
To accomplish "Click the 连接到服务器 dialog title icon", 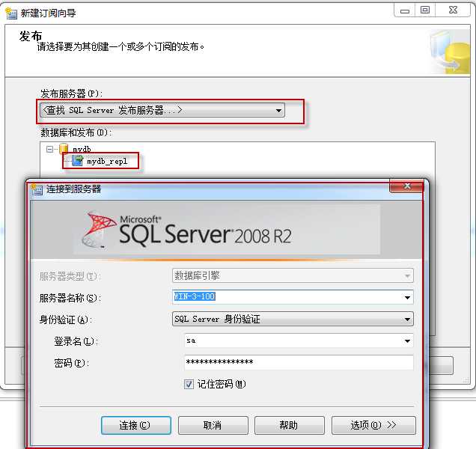I will (x=37, y=189).
